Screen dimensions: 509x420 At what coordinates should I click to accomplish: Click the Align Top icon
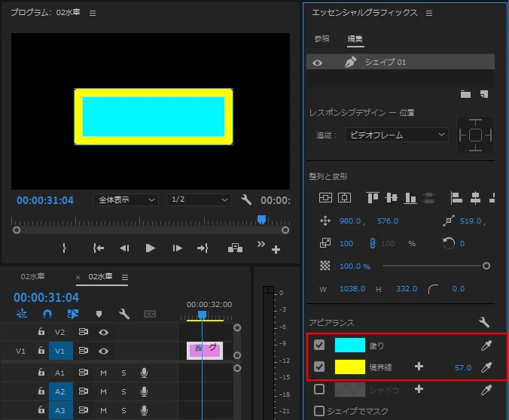pos(372,197)
